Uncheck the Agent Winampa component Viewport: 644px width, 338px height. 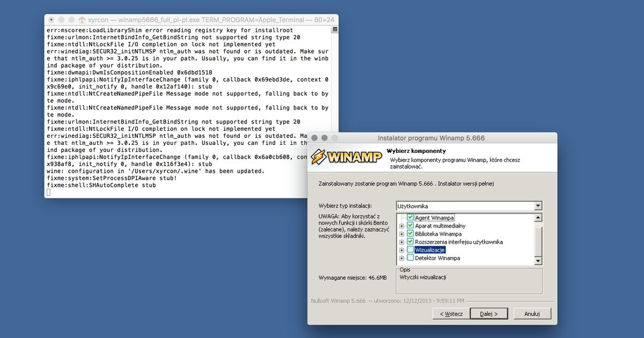coord(411,217)
